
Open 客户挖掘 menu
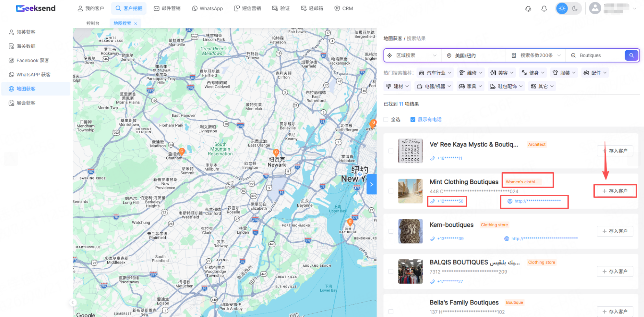(x=129, y=8)
